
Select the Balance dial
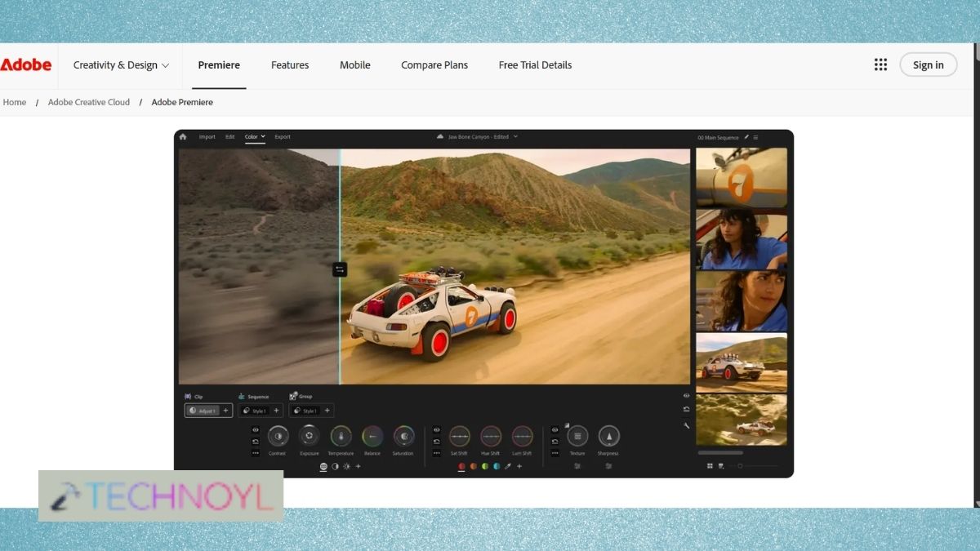click(x=372, y=436)
